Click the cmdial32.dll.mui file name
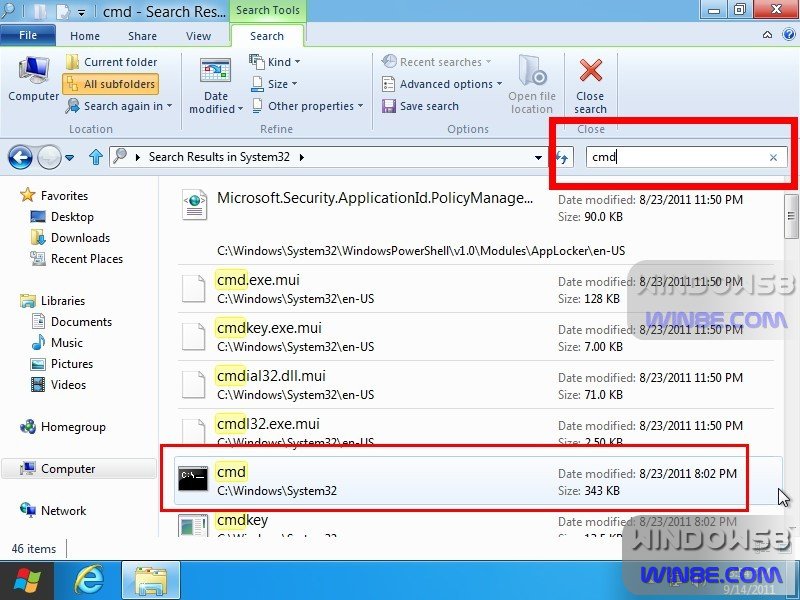This screenshot has width=800, height=600. 271,376
